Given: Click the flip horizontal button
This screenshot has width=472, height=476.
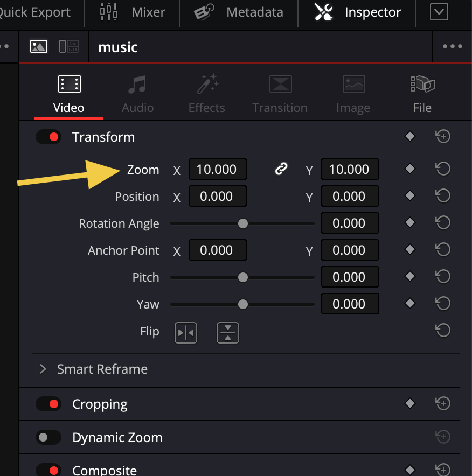Looking at the screenshot, I should pyautogui.click(x=186, y=333).
